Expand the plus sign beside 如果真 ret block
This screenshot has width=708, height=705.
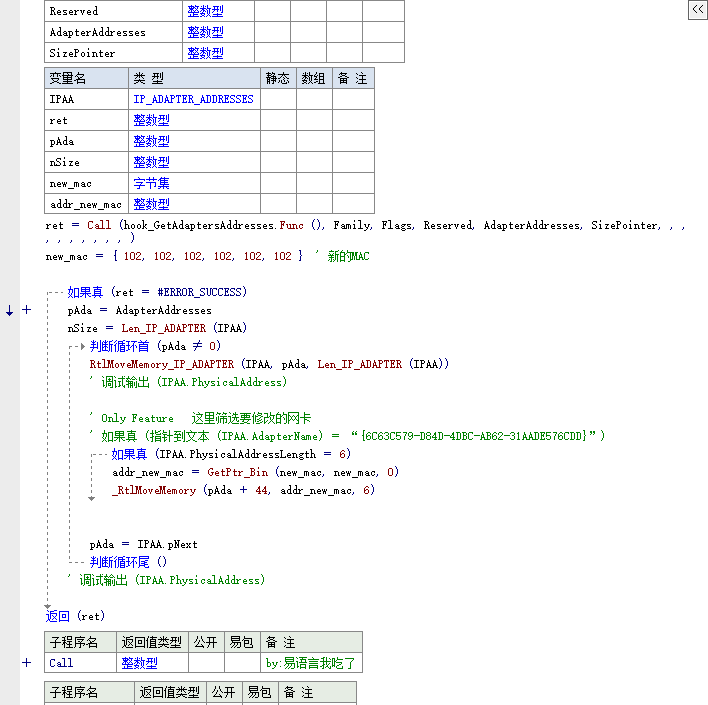27,310
